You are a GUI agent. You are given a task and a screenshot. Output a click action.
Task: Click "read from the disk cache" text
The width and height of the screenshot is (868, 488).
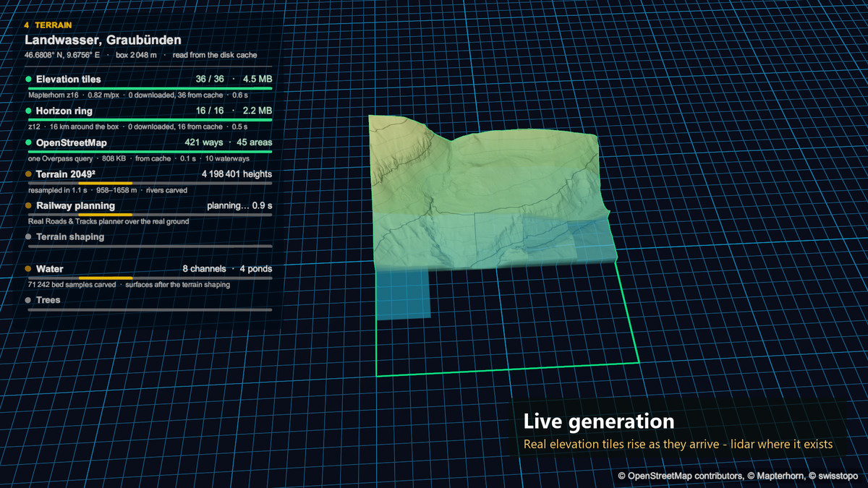[215, 55]
